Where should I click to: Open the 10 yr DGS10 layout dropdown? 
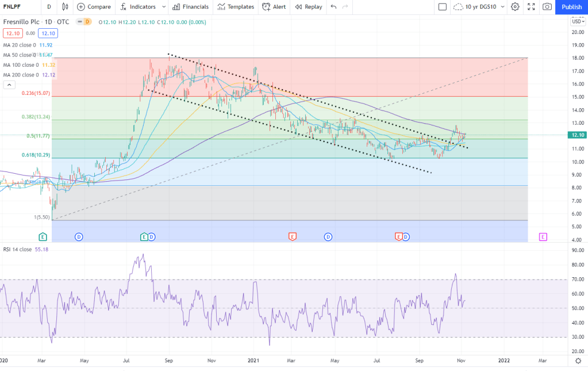[x=479, y=7]
